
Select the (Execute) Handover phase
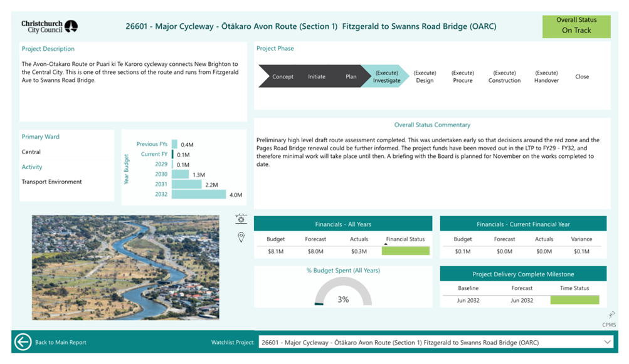546,76
